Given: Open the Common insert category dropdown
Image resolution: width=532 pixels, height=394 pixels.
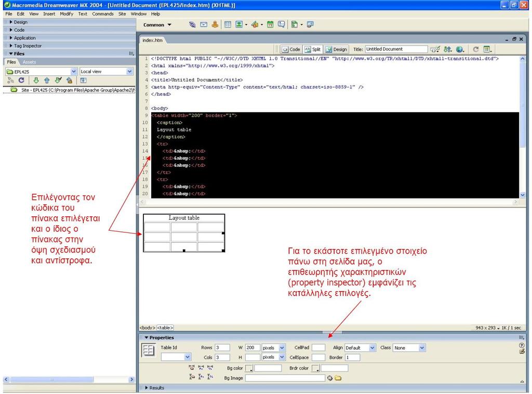Looking at the screenshot, I should tap(157, 25).
